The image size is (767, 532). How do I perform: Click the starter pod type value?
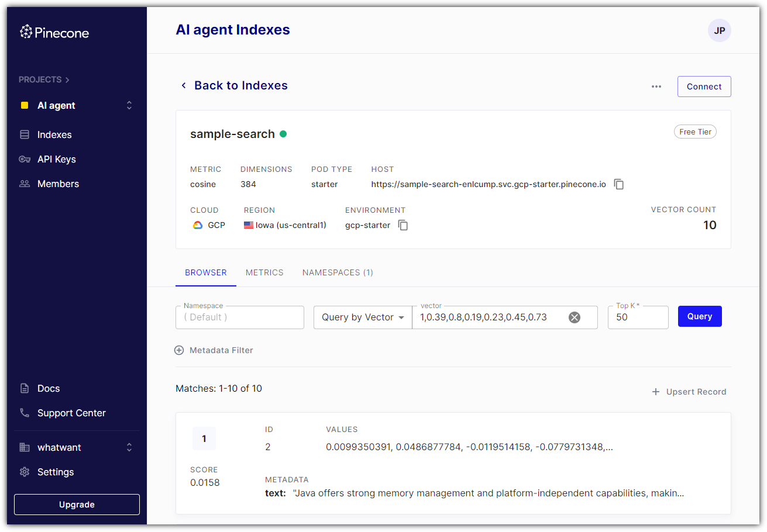pos(325,184)
